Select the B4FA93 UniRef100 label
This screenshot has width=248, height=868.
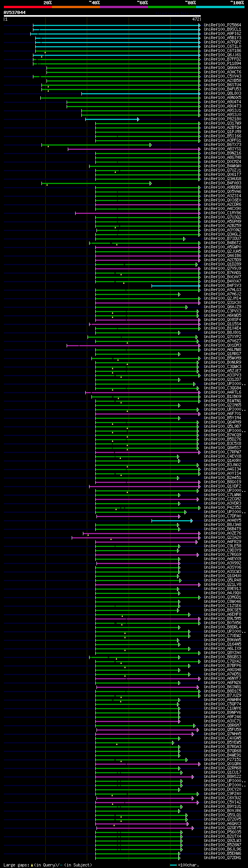[222, 183]
